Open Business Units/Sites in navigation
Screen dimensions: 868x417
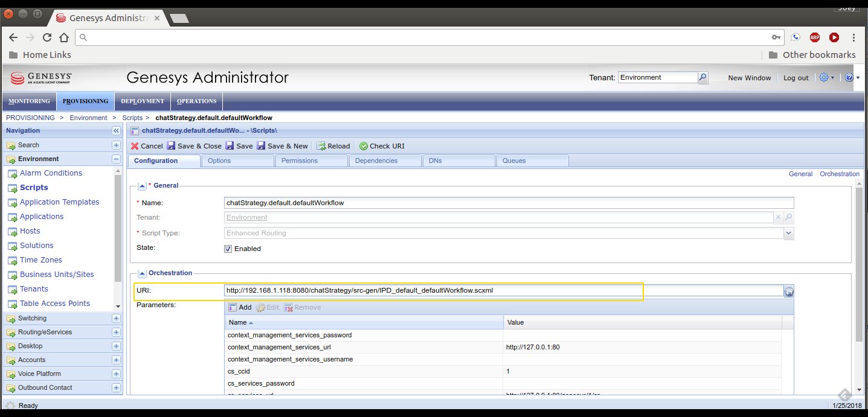(57, 275)
